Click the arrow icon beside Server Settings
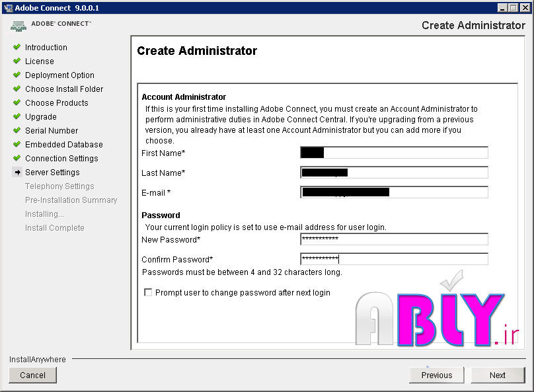The image size is (534, 392). 18,173
